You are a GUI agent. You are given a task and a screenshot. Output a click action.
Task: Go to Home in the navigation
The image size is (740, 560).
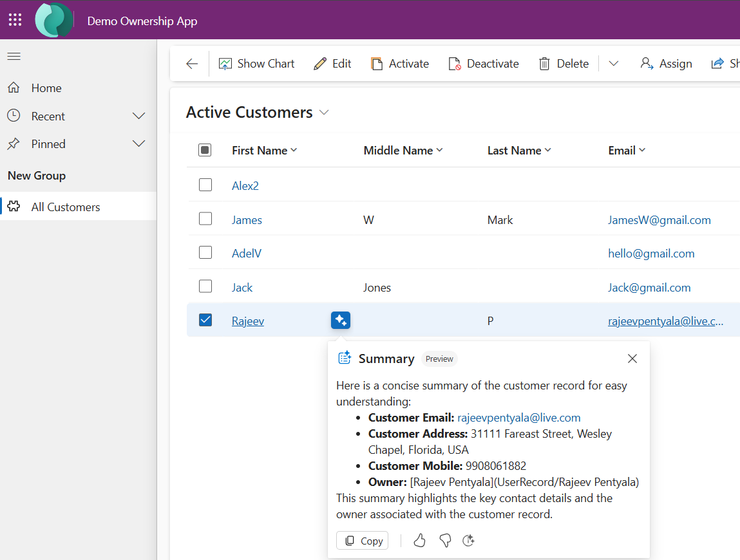[46, 88]
